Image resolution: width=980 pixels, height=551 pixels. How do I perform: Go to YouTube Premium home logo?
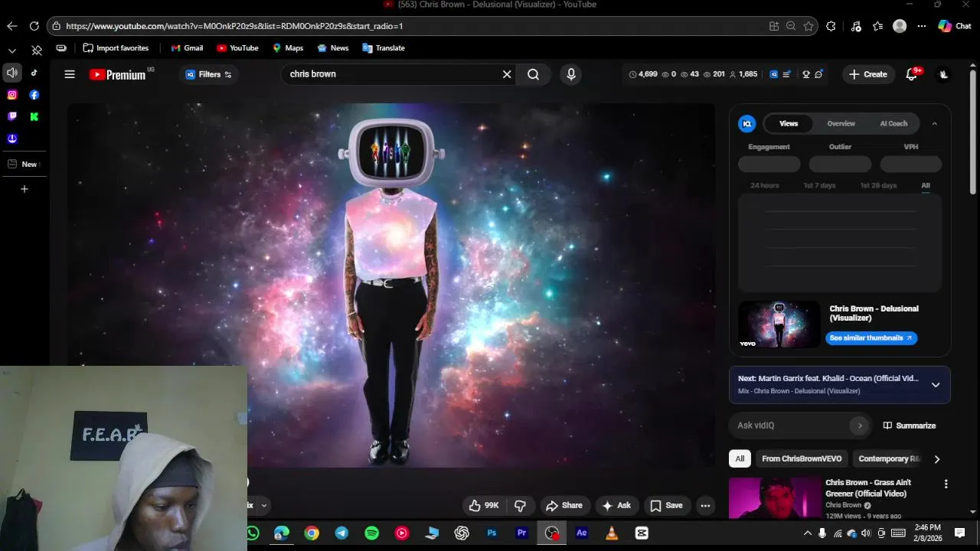point(117,74)
